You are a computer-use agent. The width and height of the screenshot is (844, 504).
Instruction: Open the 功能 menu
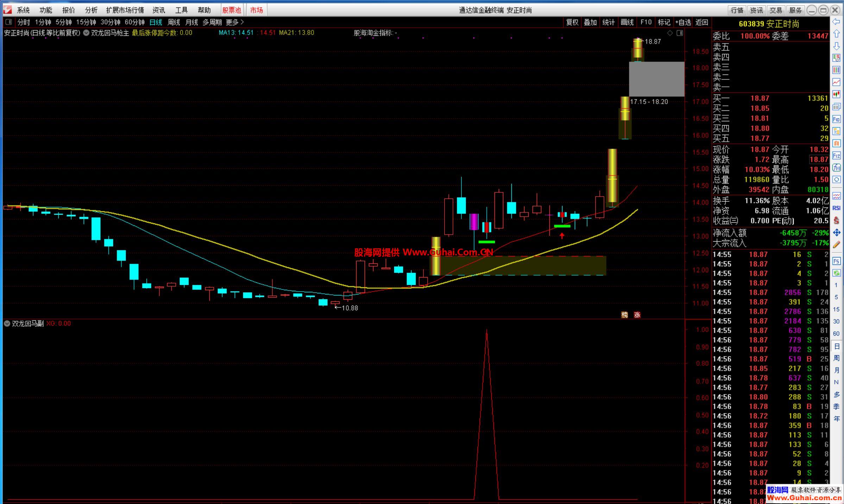(x=46, y=10)
